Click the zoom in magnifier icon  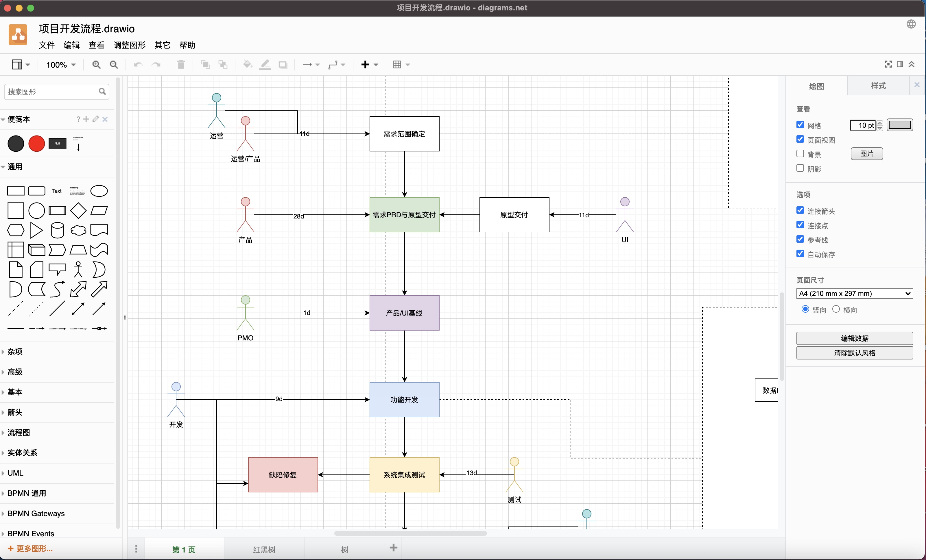pos(97,65)
